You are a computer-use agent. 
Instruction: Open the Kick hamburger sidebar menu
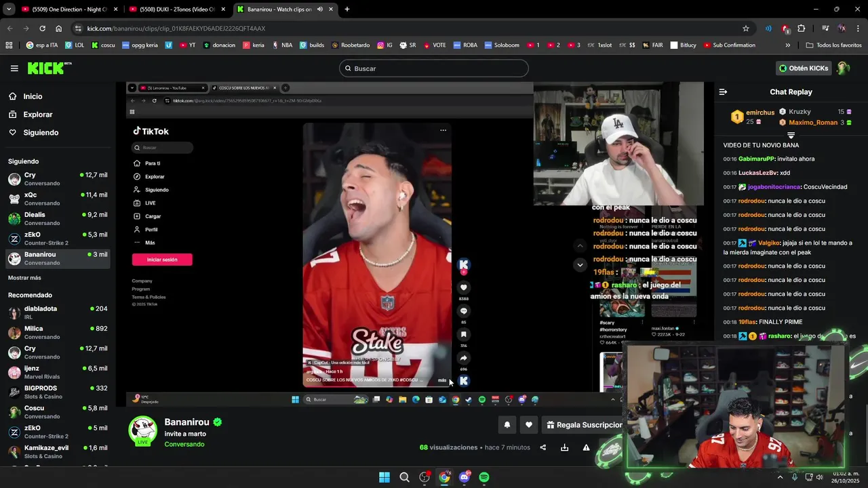tap(14, 68)
